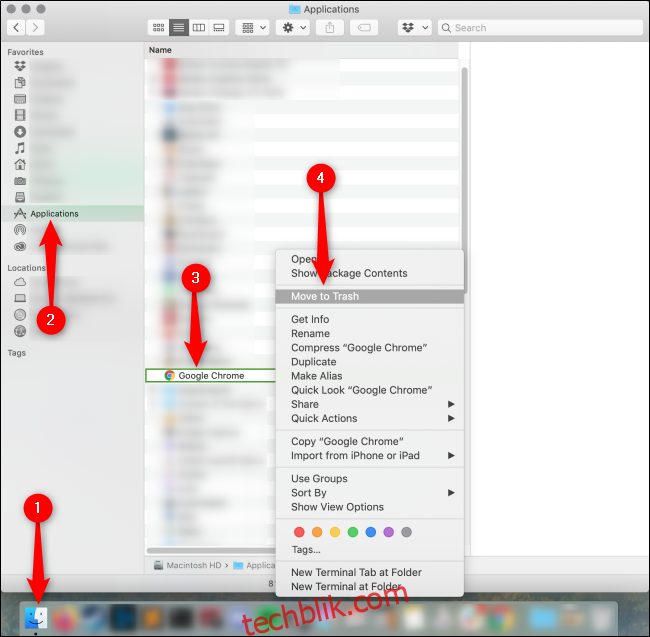Switch to column view in the toolbar

click(x=199, y=28)
